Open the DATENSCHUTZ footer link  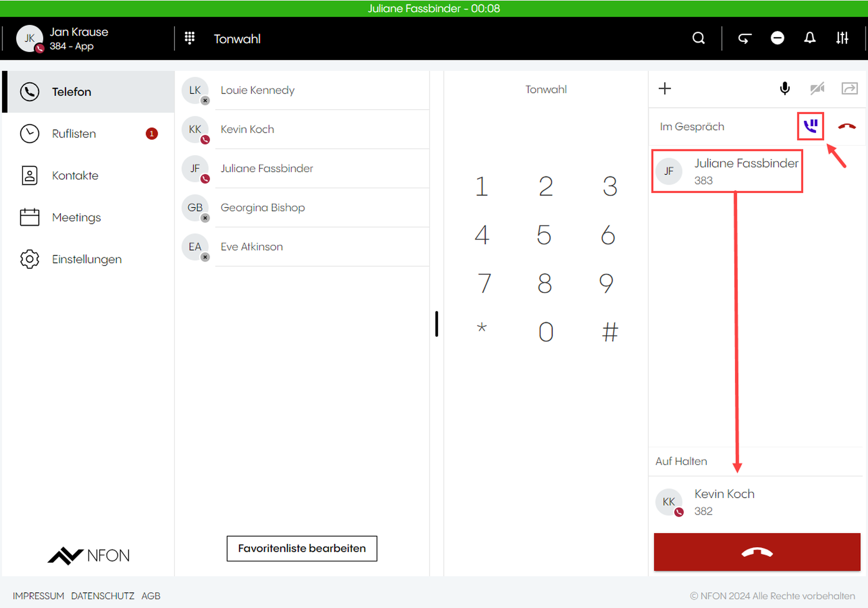point(102,596)
